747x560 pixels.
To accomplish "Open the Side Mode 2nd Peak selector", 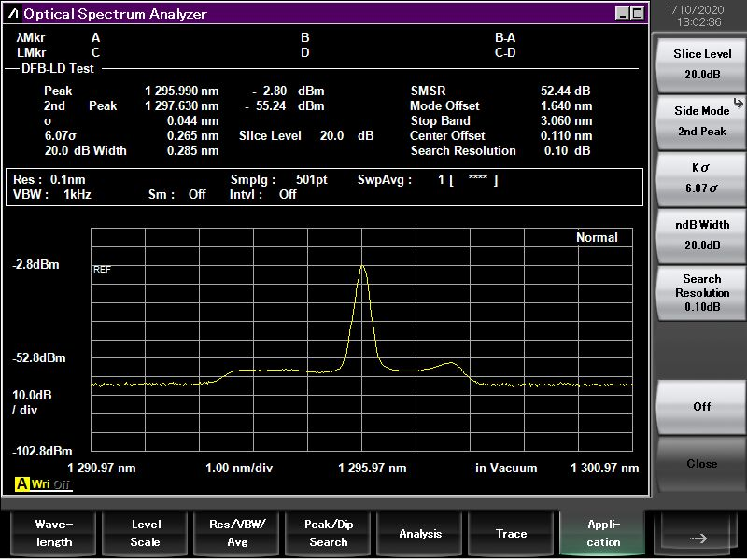I will 701,121.
